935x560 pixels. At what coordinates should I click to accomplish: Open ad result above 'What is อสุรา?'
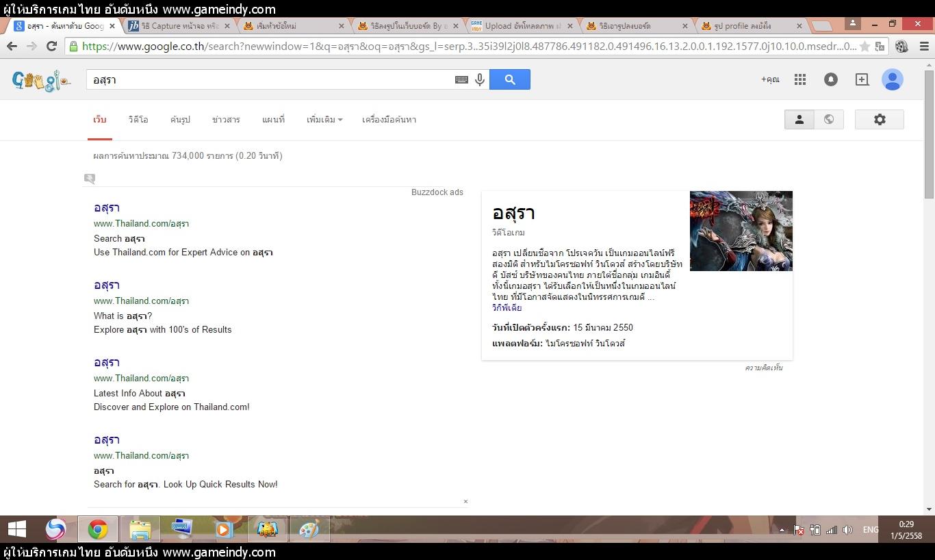tap(107, 285)
